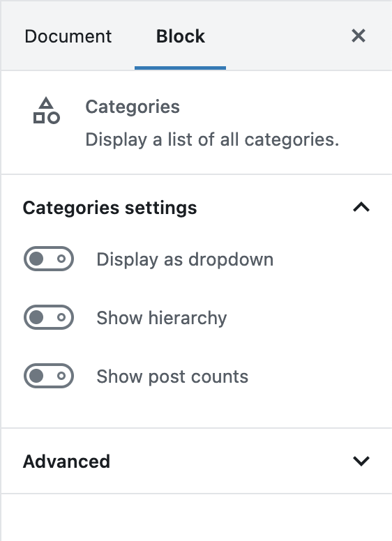Click the Show hierarchy label text

coord(162,318)
